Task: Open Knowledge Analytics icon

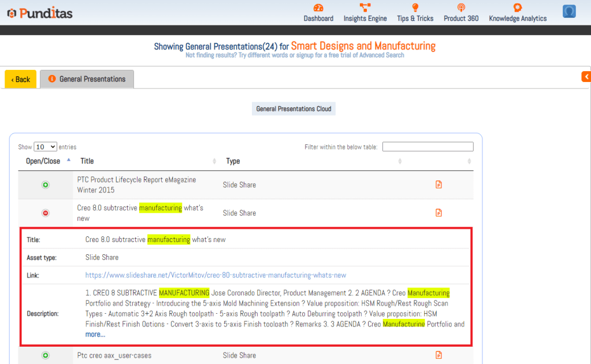Action: (x=518, y=8)
